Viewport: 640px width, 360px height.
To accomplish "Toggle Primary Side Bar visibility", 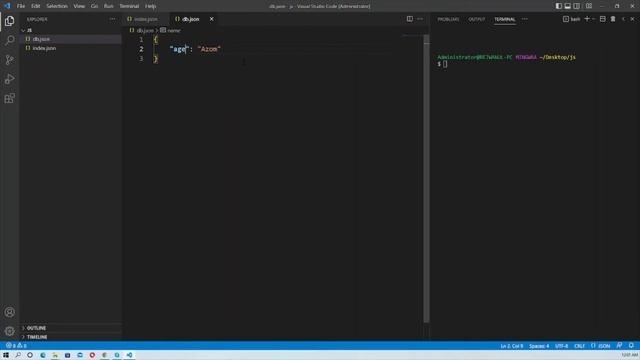I will pyautogui.click(x=558, y=6).
